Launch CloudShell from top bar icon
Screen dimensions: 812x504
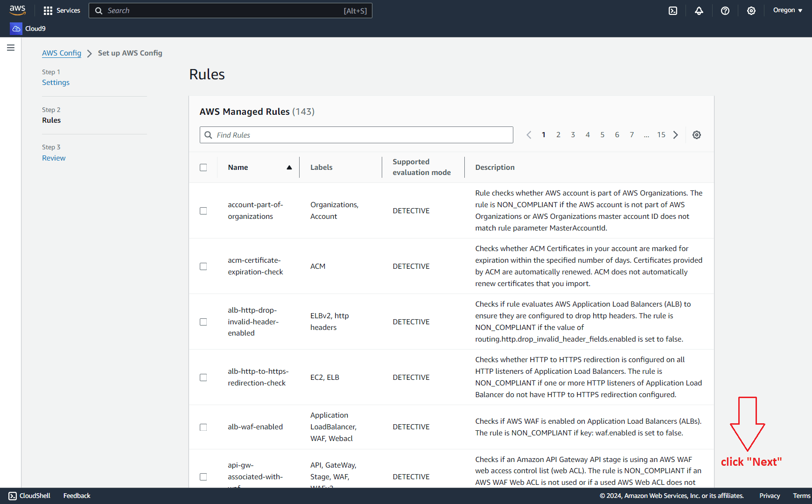coord(673,10)
